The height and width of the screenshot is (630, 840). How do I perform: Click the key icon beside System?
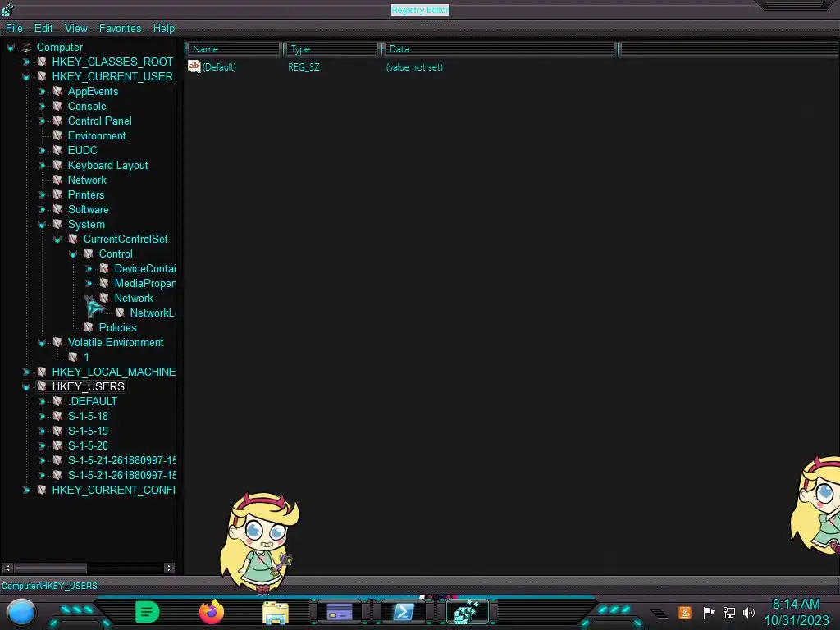point(57,224)
